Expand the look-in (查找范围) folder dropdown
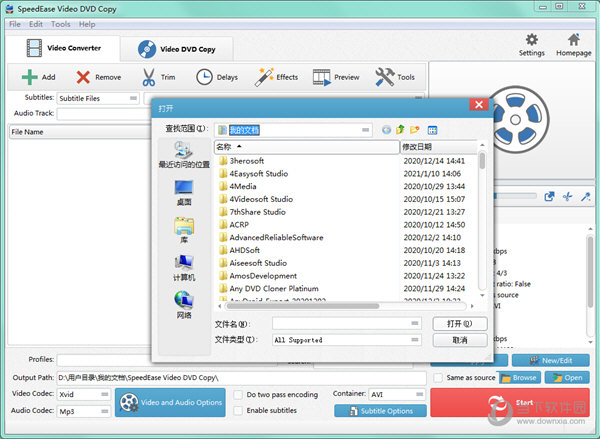 coord(365,130)
